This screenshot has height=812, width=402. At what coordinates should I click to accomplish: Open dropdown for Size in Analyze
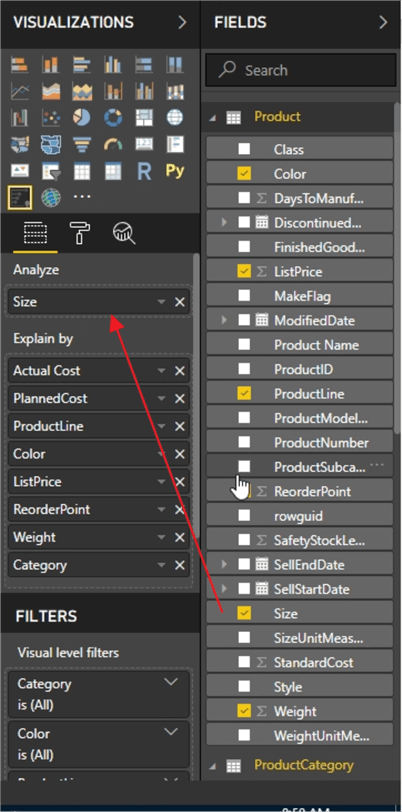click(162, 302)
